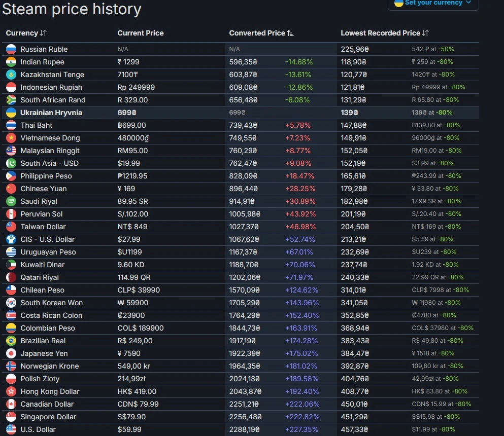Viewport: 504px width, 436px height.
Task: Click the Japanese Yen flag icon
Action: [x=11, y=353]
